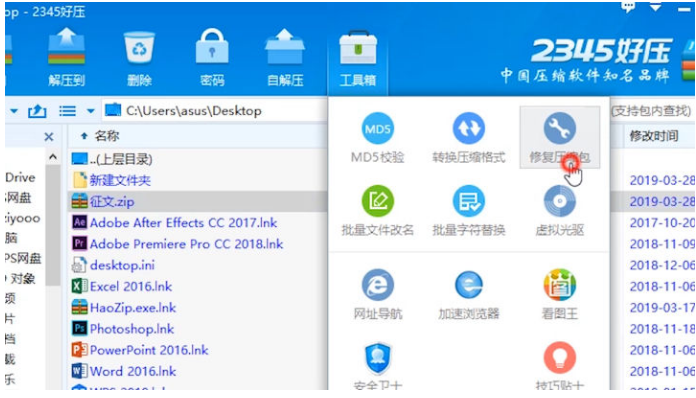The height and width of the screenshot is (398, 696).
Task: Click the address path C:\Users\asus\Desktop field
Action: click(x=215, y=110)
